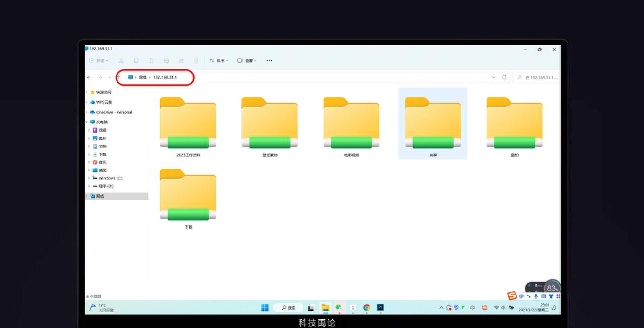Open the 查看 (View) dropdown
644x328 pixels.
[247, 61]
